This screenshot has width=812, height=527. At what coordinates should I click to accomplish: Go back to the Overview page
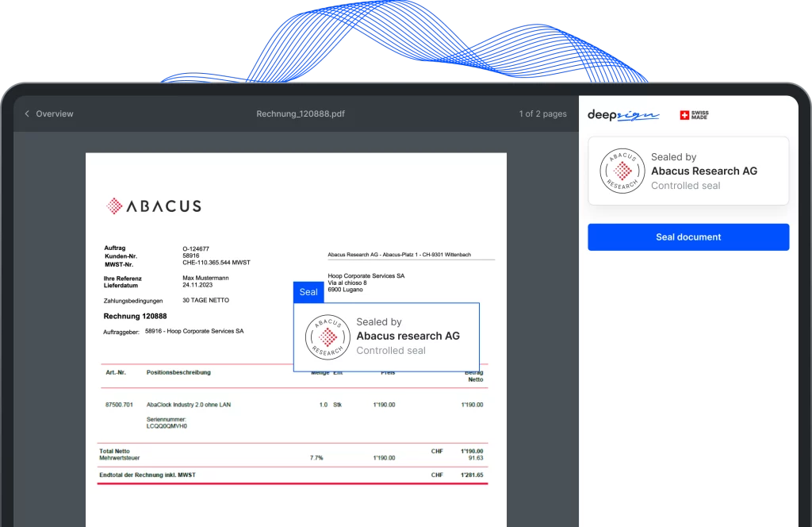(54, 114)
